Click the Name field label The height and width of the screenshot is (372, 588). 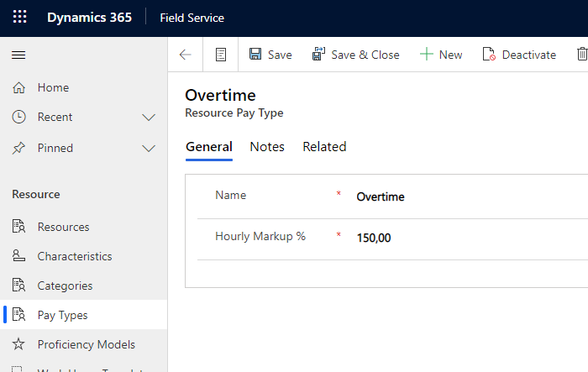click(231, 195)
